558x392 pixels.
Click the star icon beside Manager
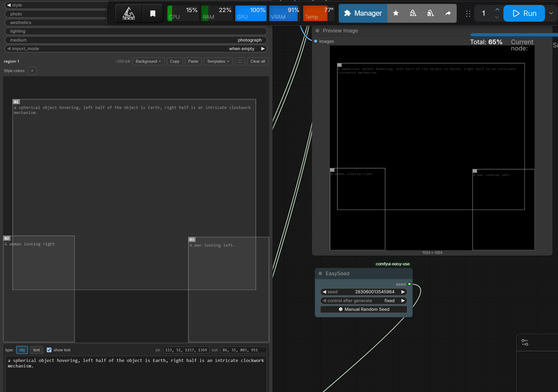click(x=396, y=13)
